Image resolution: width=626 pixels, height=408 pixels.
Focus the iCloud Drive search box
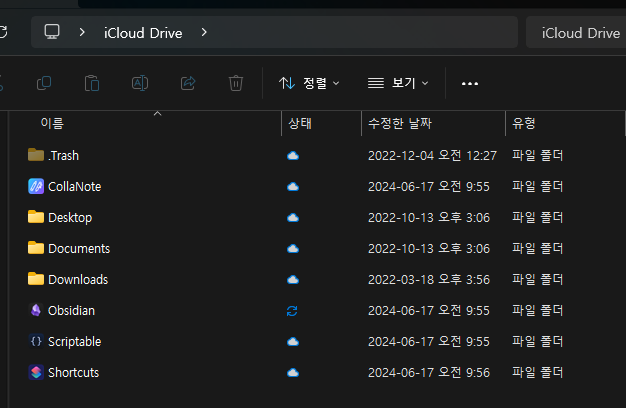[x=576, y=33]
